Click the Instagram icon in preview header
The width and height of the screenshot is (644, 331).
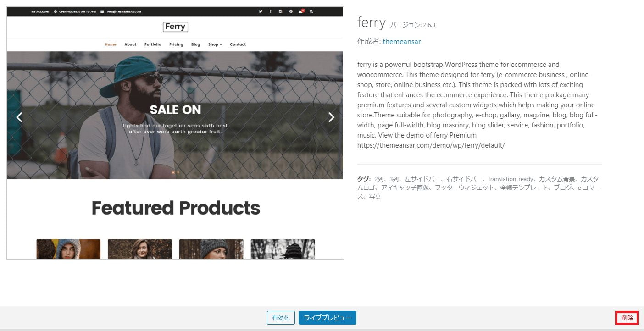click(x=281, y=11)
